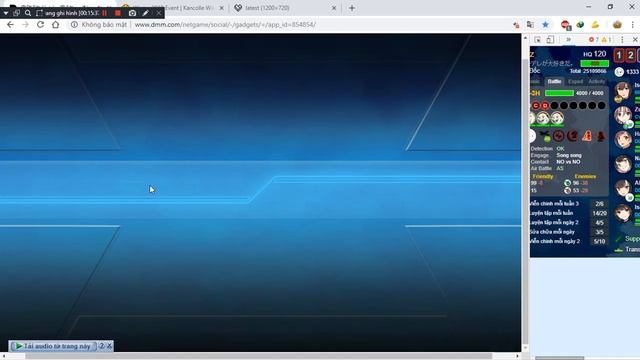The image size is (640, 360).
Task: Open the red extension icon with badge
Action: point(565,25)
